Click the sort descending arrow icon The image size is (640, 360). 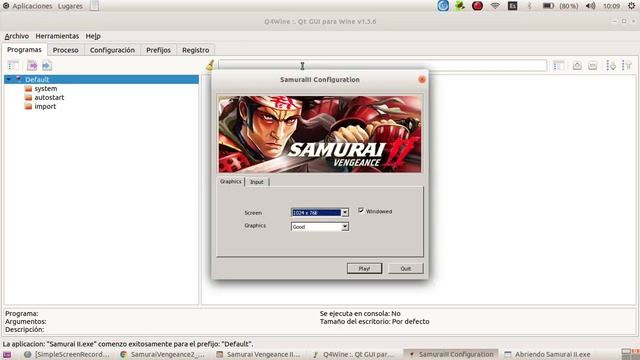(611, 65)
